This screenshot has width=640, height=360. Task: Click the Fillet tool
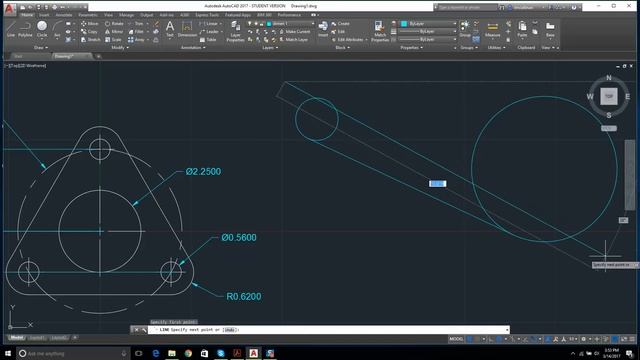(136, 31)
